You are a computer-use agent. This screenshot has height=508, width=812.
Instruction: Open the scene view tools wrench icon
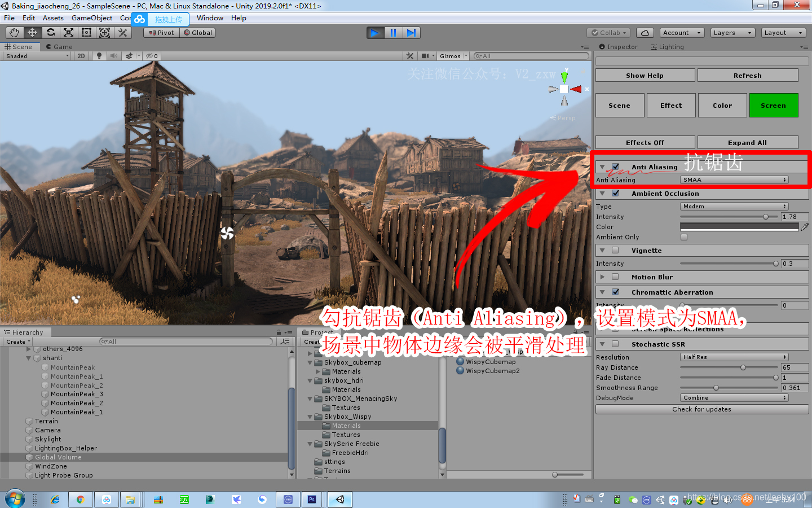click(410, 56)
